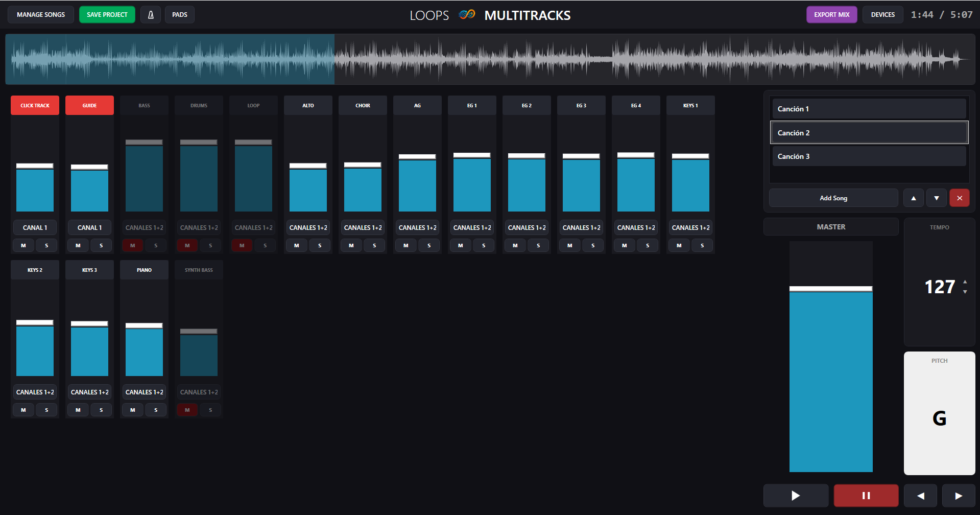Open the Manage Songs menu

click(41, 15)
